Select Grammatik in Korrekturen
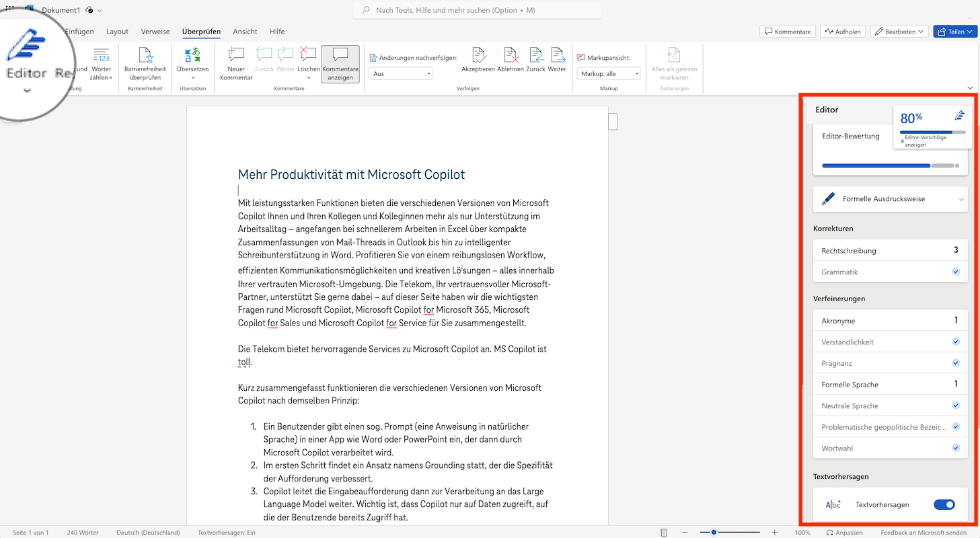Screen dimensions: 980x538 click(x=891, y=272)
